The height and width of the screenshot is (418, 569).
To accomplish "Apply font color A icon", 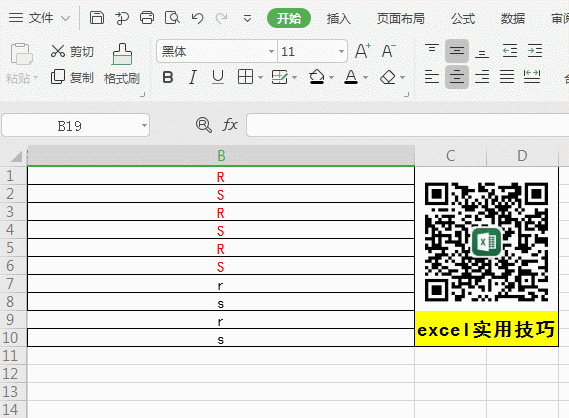I will coord(351,77).
